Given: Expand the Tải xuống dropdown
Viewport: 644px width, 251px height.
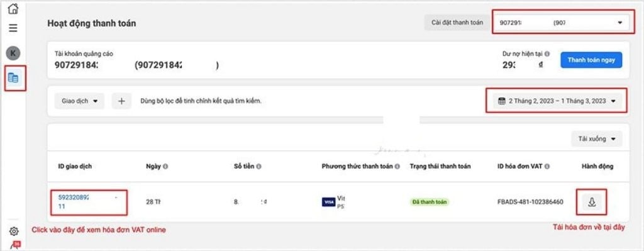Looking at the screenshot, I should pyautogui.click(x=597, y=139).
